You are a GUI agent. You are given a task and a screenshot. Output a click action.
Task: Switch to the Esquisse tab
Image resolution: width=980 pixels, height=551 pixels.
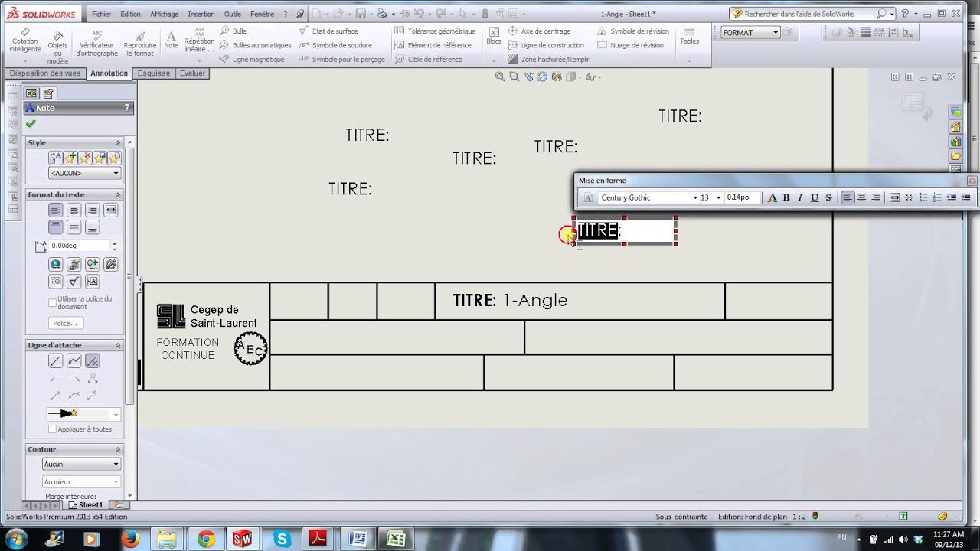154,73
